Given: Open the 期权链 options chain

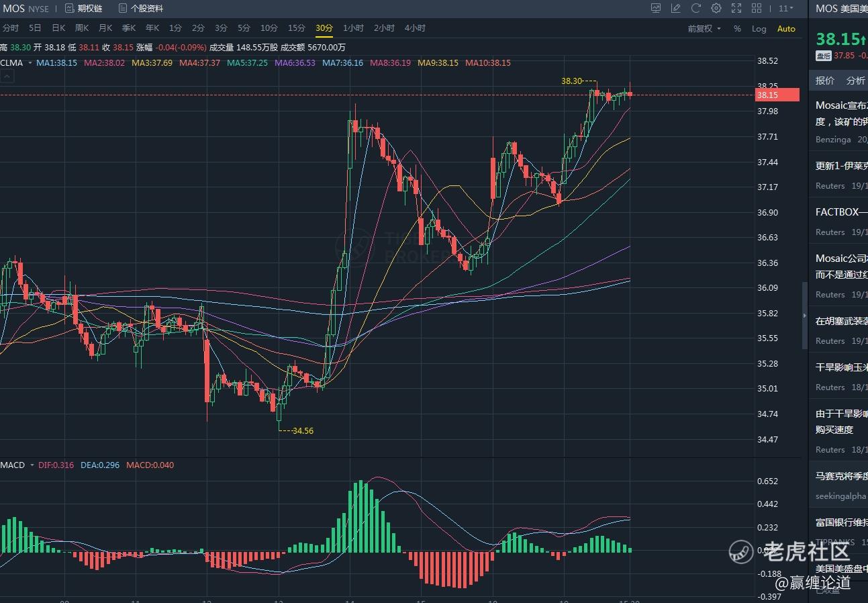Looking at the screenshot, I should pyautogui.click(x=84, y=9).
